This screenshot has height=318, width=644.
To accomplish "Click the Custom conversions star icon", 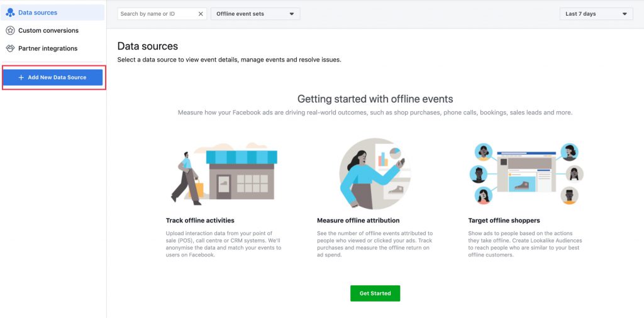I will tap(10, 30).
